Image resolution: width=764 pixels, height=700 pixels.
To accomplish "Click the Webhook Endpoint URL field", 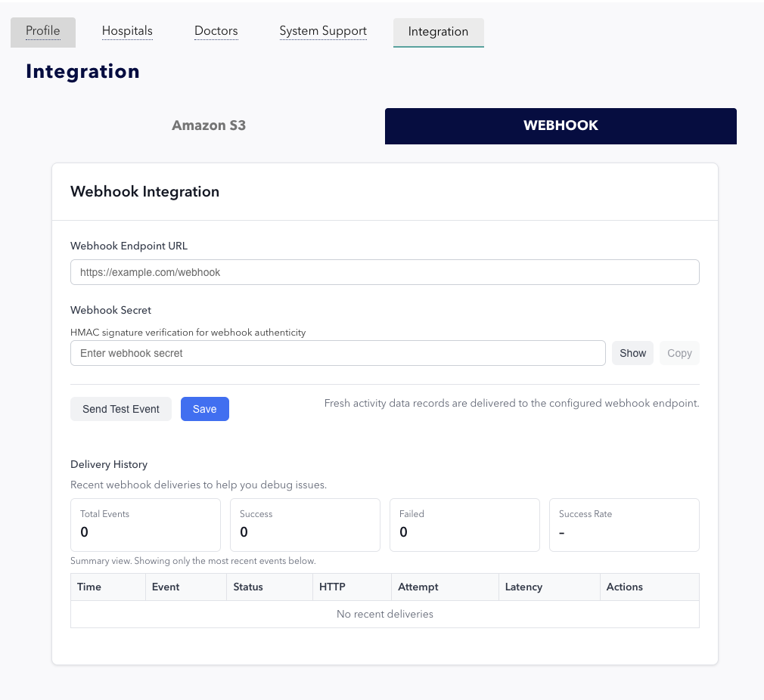I will pyautogui.click(x=384, y=272).
